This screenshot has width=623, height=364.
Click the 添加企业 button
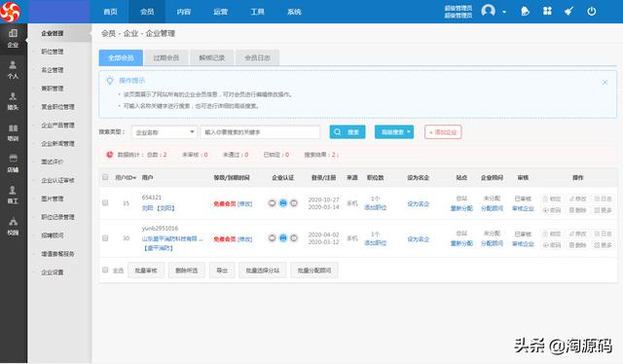click(443, 132)
